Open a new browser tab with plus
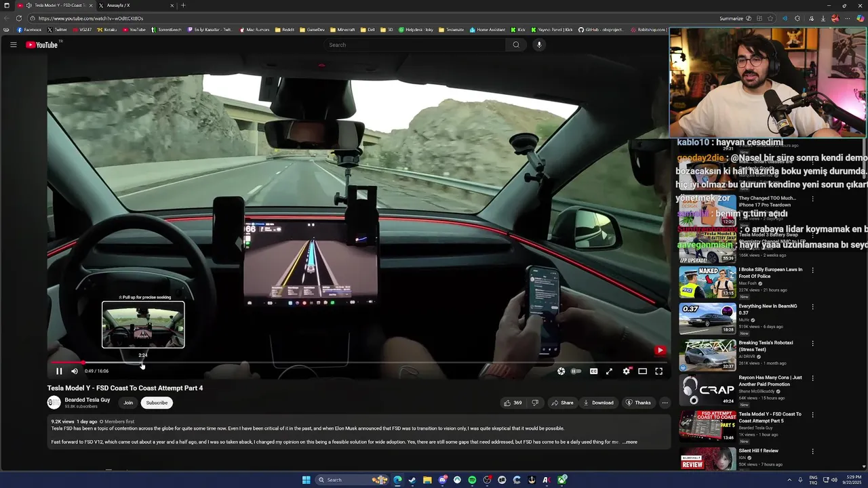The height and width of the screenshot is (488, 868). (x=183, y=5)
